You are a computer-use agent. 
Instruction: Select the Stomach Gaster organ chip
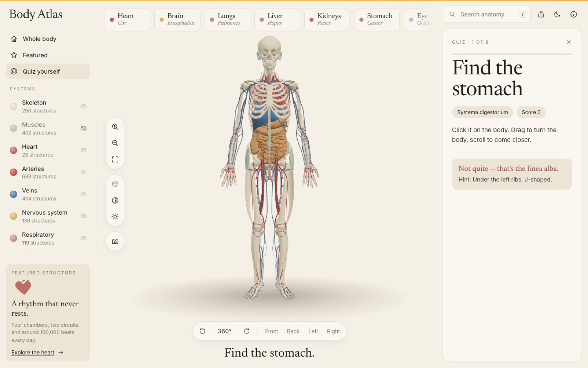coord(377,20)
